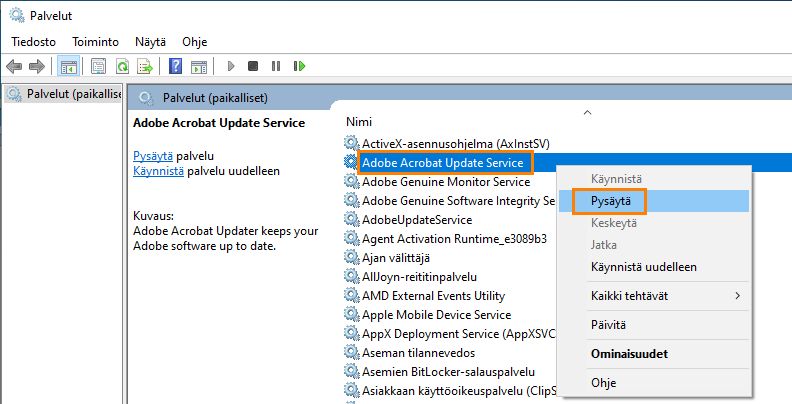Toggle the console tree pane icon
The height and width of the screenshot is (404, 792).
point(68,66)
